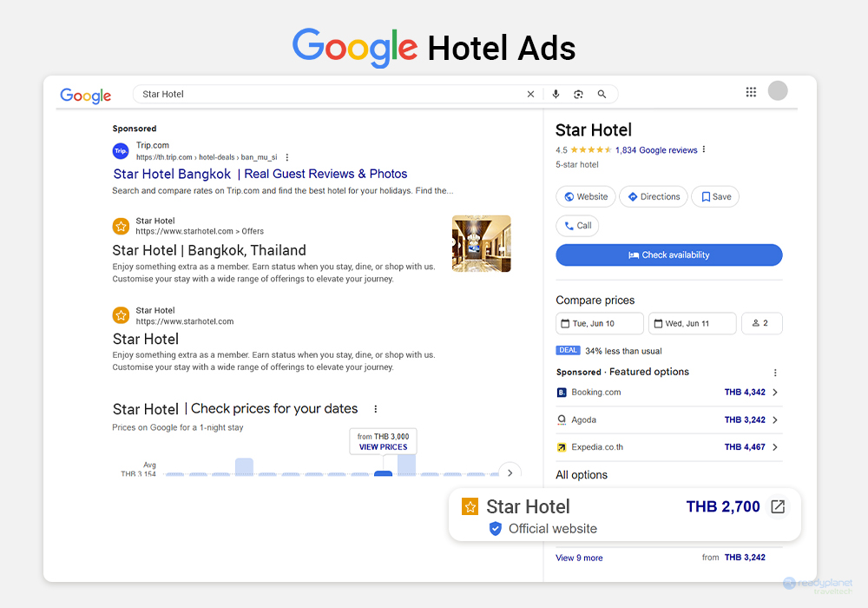The image size is (868, 608).
Task: Open the three-dot menu next to the Trip.com URL
Action: 286,157
